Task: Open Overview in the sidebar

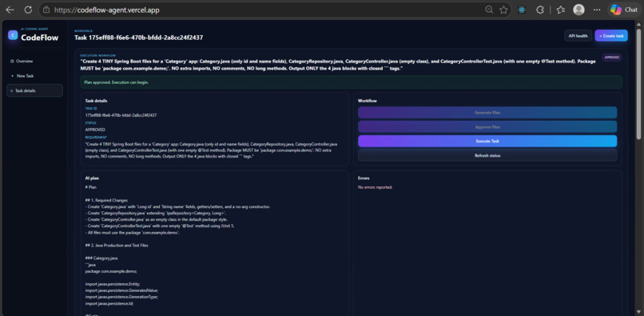Action: tap(34, 61)
